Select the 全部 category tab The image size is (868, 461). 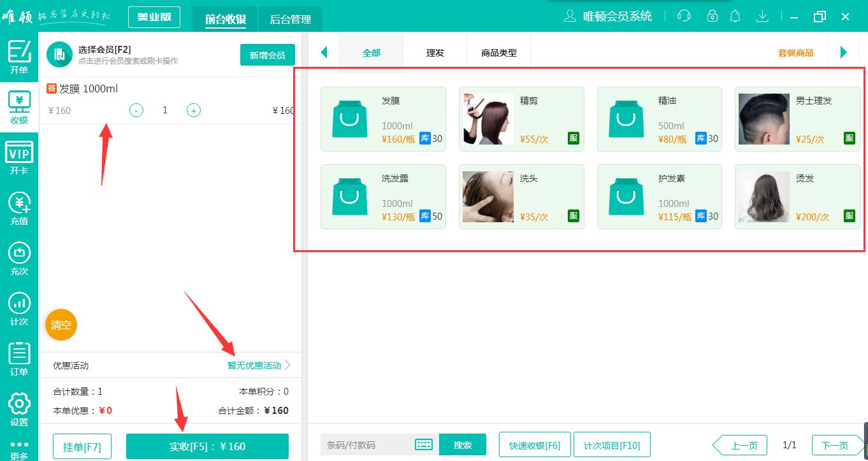(x=372, y=53)
